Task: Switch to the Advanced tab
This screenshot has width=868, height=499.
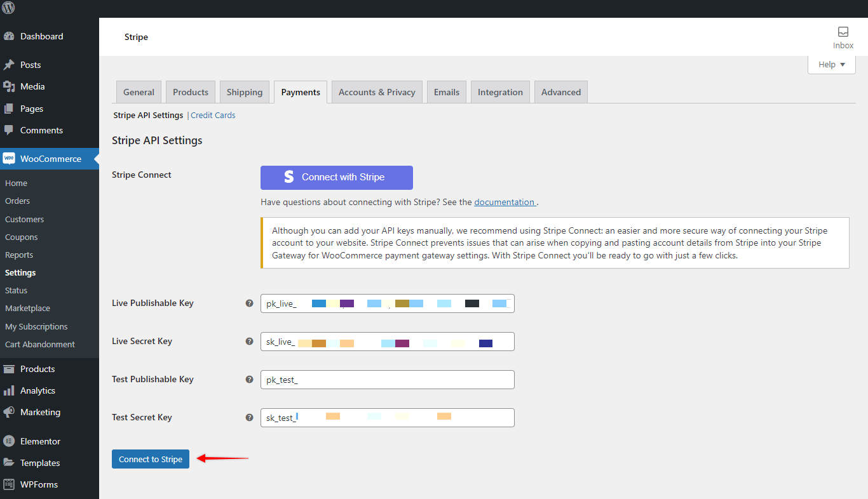Action: [x=561, y=92]
